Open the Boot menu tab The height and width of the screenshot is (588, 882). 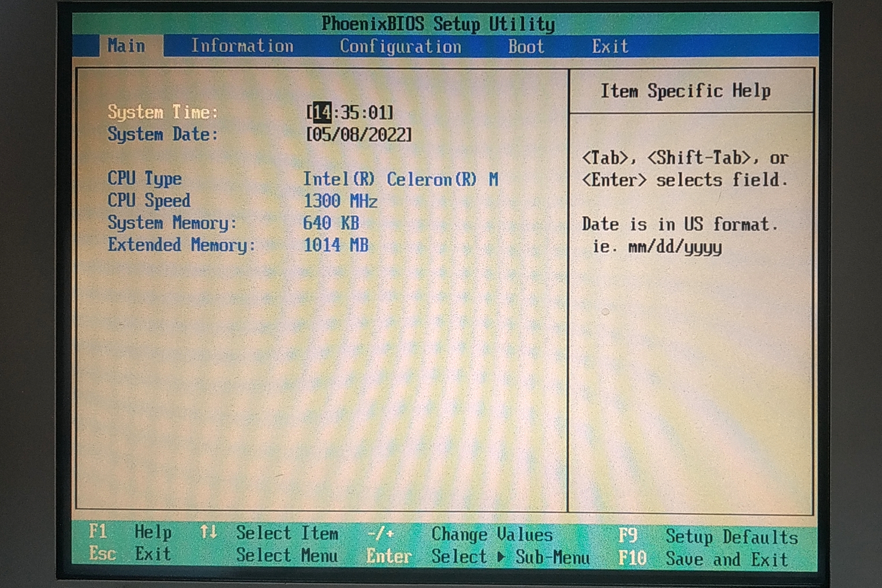(x=526, y=47)
